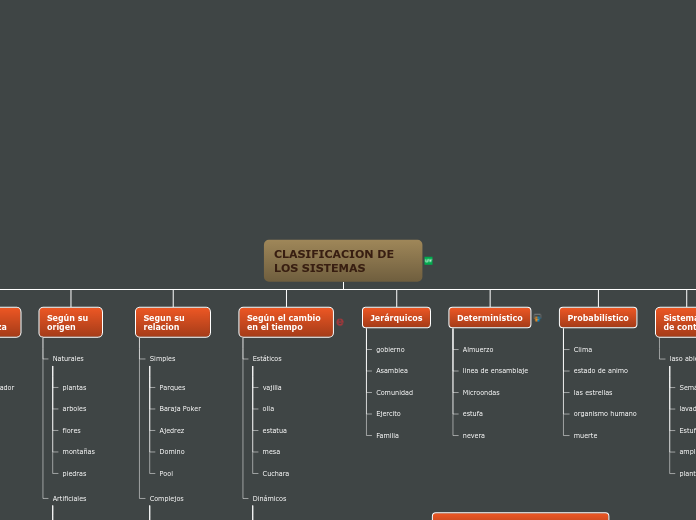Select the Cuchara item
This screenshot has width=696, height=520.
(276, 474)
